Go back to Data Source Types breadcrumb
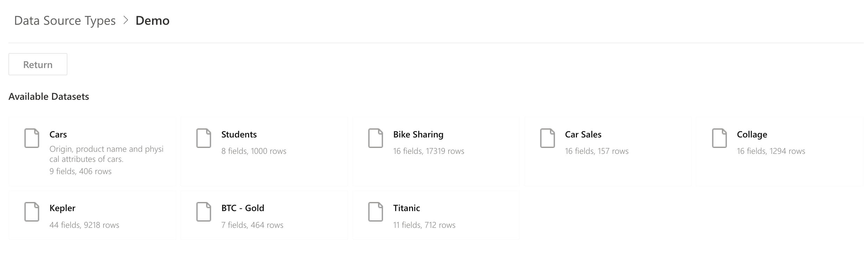The width and height of the screenshot is (868, 254). 65,21
